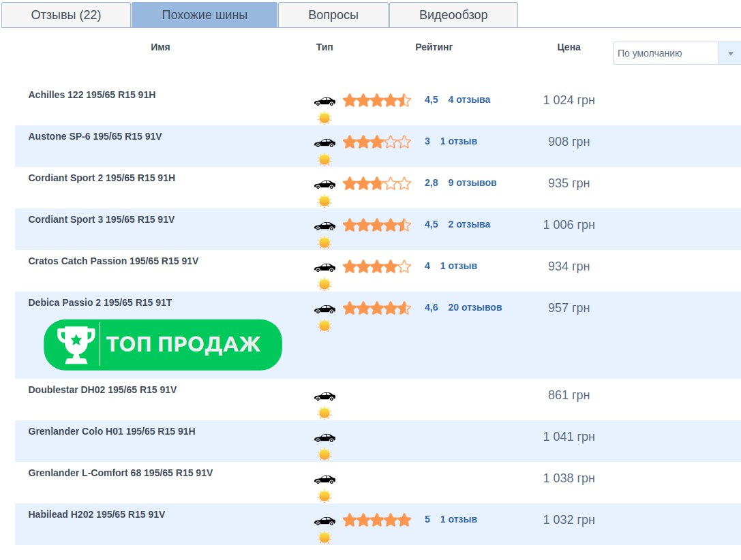The width and height of the screenshot is (741, 560).
Task: Click star rating of Debica Passio 2
Action: click(x=377, y=308)
